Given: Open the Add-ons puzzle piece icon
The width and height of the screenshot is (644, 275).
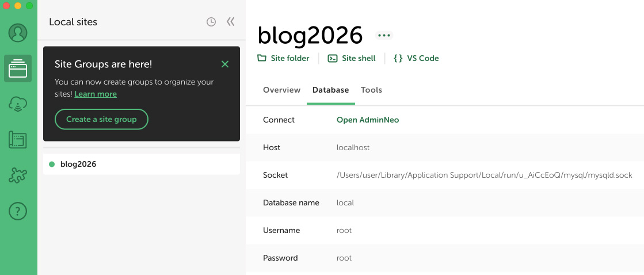Looking at the screenshot, I should tap(18, 175).
